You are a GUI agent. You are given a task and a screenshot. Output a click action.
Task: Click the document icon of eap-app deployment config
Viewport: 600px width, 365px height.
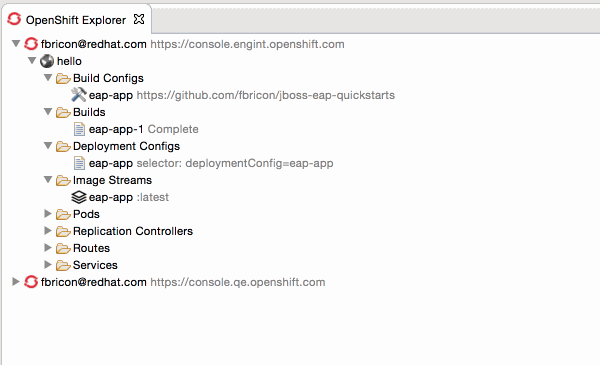point(79,163)
